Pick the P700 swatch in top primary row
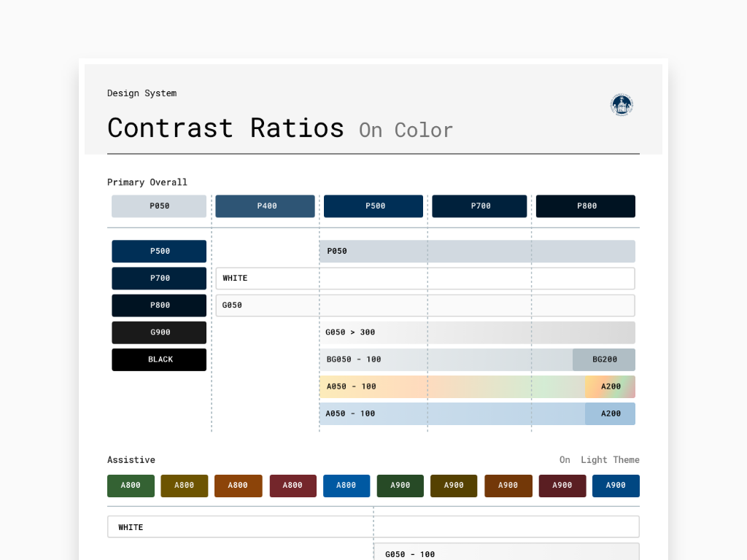The image size is (747, 560). [x=479, y=206]
